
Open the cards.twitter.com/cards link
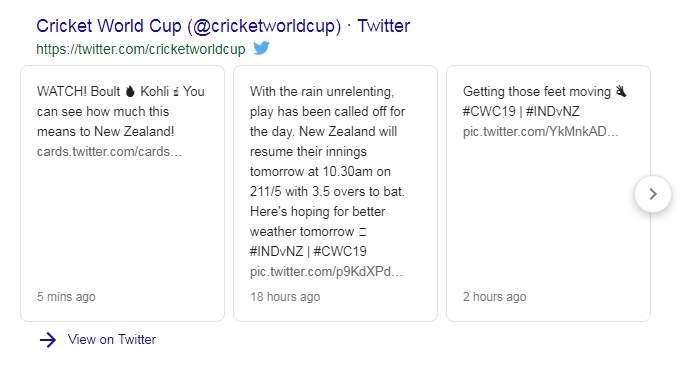pyautogui.click(x=109, y=152)
